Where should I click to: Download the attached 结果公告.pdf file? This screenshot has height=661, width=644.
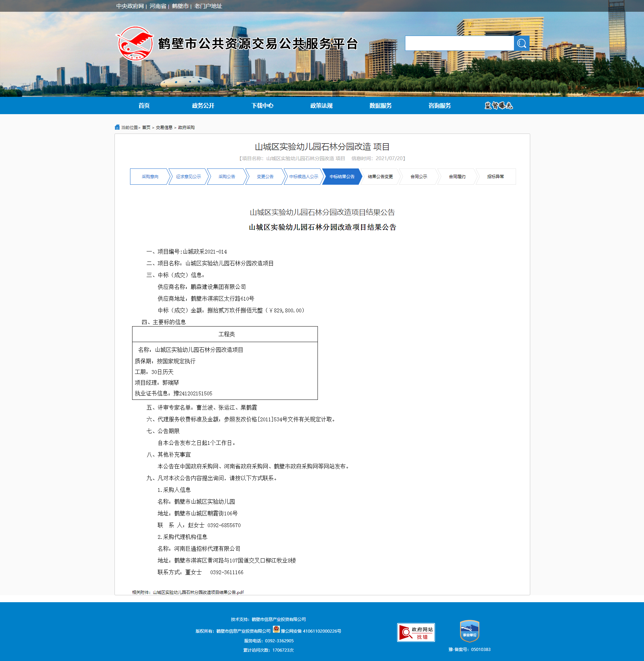(x=198, y=593)
